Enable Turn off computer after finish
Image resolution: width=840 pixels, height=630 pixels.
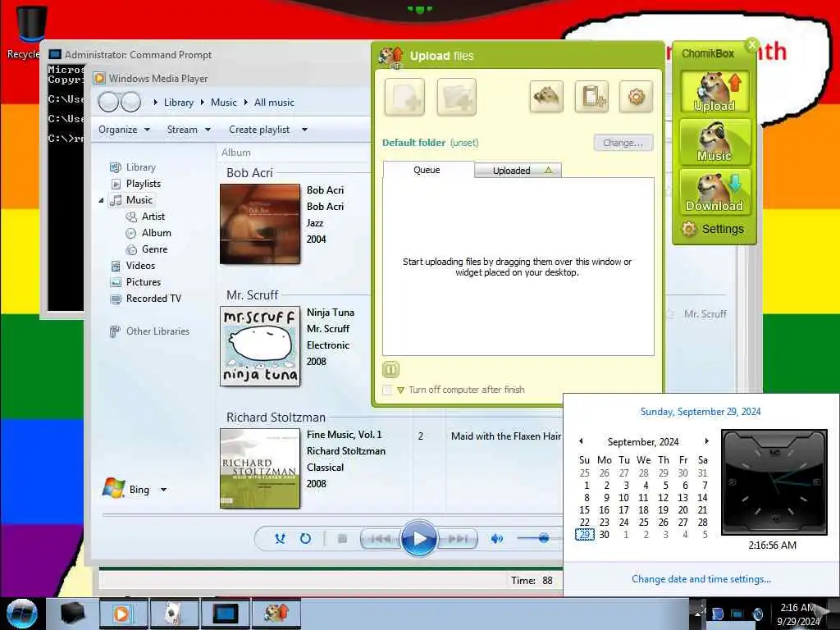coord(387,390)
